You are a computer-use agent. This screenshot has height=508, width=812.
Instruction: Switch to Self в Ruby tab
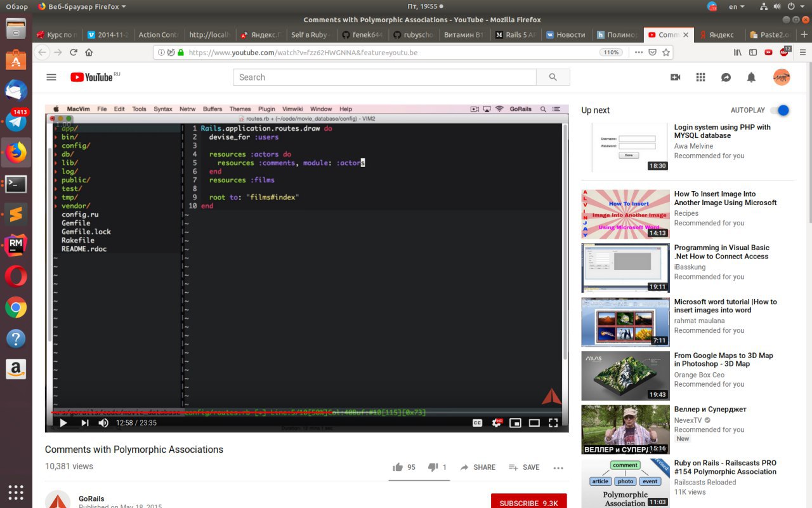click(x=311, y=35)
